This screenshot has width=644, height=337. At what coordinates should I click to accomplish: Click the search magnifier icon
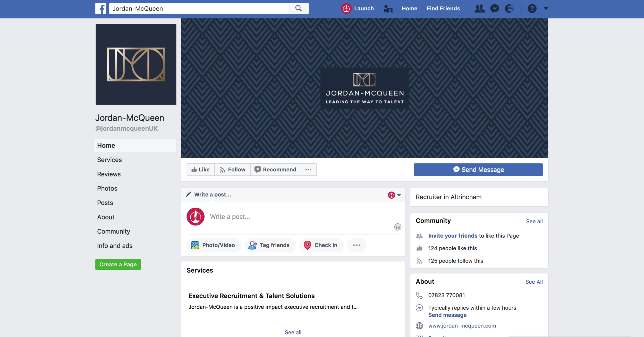point(298,8)
